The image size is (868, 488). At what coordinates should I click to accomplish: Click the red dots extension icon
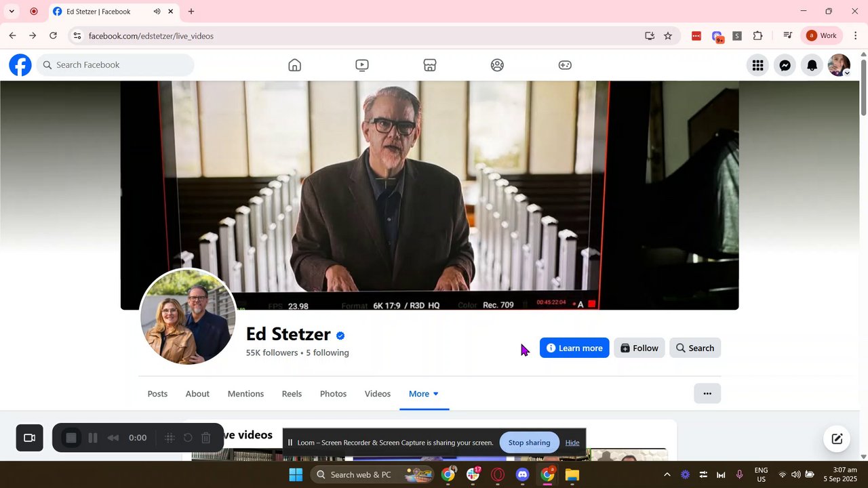pos(696,36)
